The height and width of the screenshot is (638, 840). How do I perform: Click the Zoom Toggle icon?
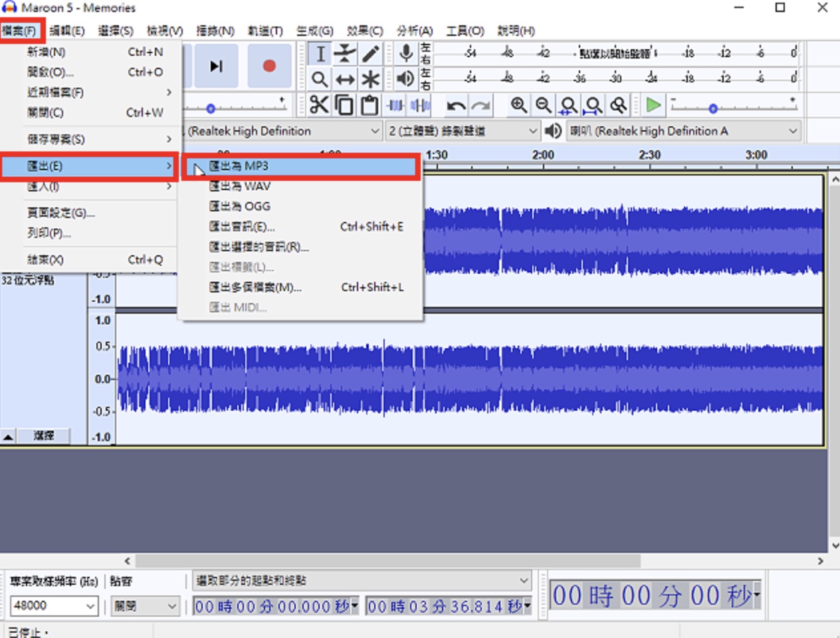pyautogui.click(x=619, y=105)
